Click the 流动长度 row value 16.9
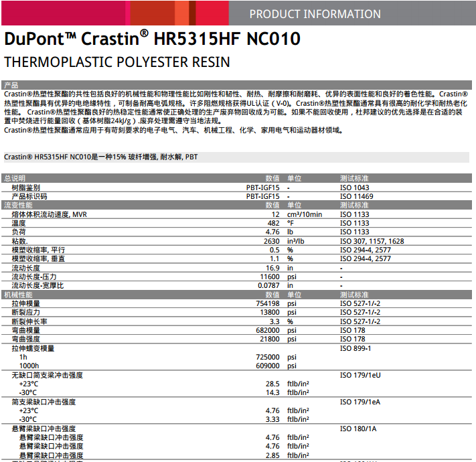 (x=272, y=268)
